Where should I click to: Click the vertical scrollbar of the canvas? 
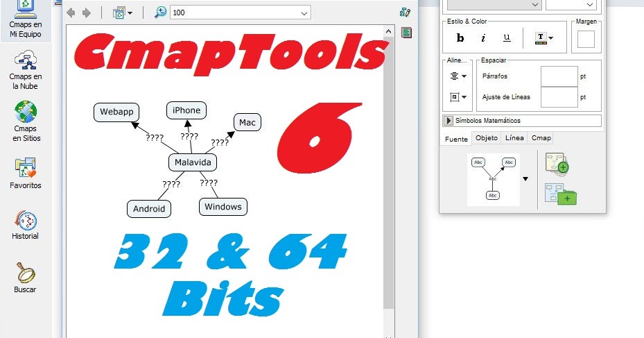click(388, 173)
